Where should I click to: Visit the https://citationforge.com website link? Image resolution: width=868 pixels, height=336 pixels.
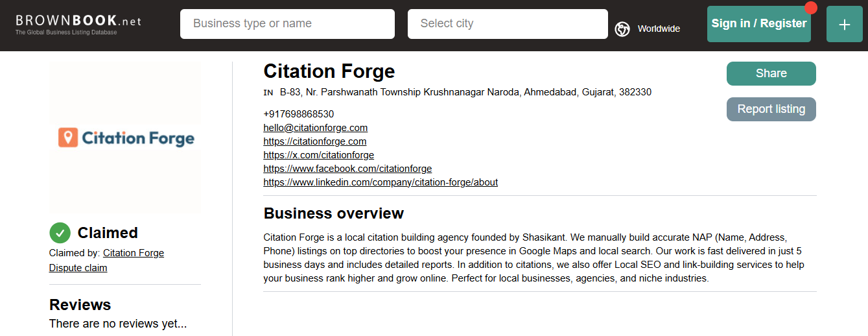[x=314, y=141]
